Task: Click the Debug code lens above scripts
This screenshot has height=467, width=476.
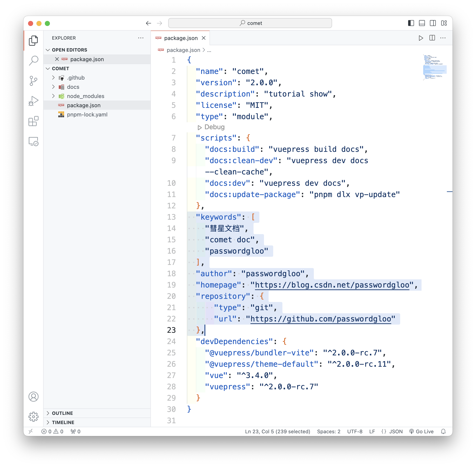Action: [214, 127]
